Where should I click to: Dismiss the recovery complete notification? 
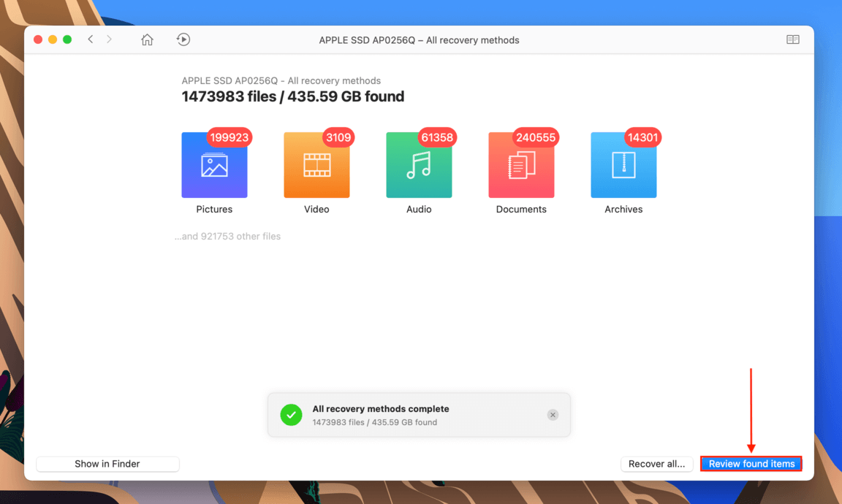click(x=553, y=415)
